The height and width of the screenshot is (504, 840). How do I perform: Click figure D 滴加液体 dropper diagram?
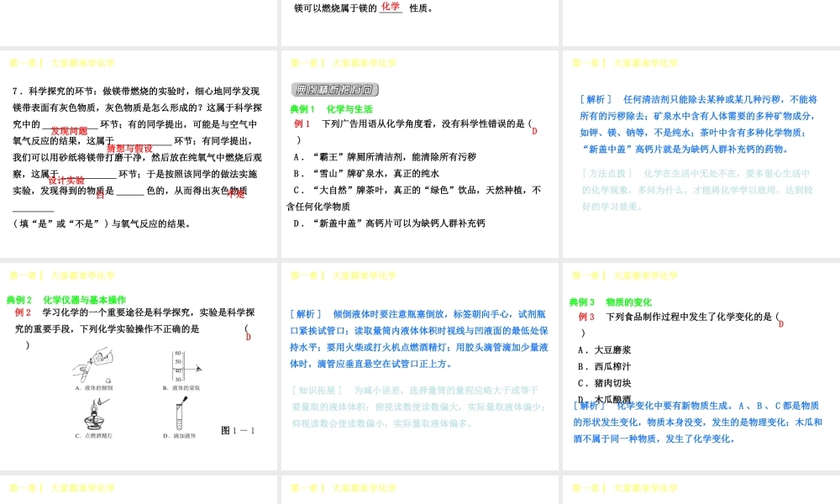[x=181, y=414]
